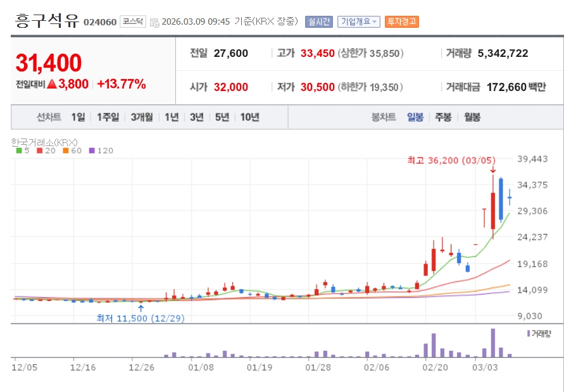
Task: Show the 10년 line chart
Action: [249, 117]
